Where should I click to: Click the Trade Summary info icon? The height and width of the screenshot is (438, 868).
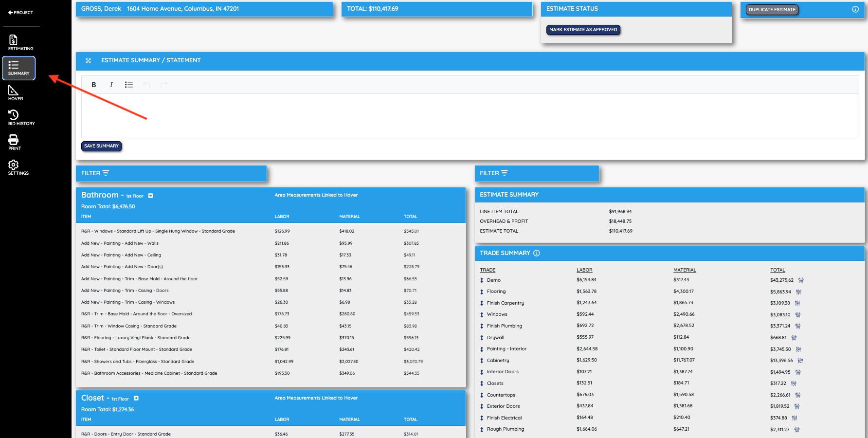(x=537, y=253)
